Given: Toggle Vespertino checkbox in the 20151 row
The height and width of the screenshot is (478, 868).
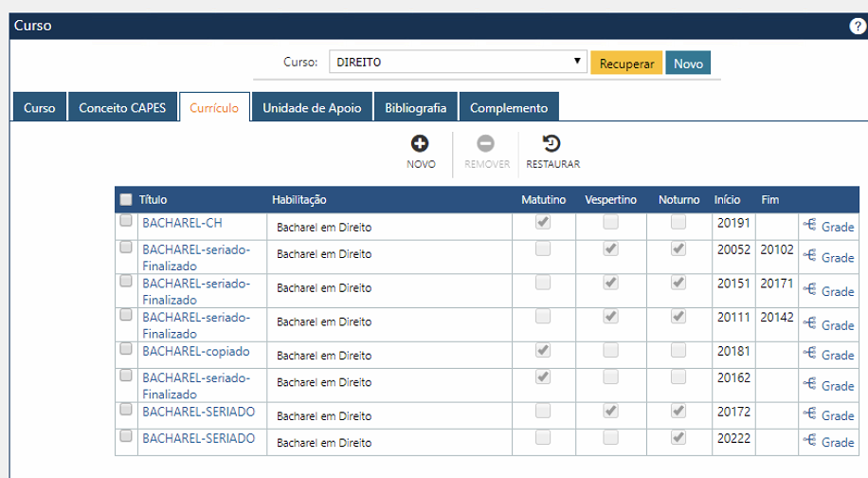Looking at the screenshot, I should click(x=610, y=283).
